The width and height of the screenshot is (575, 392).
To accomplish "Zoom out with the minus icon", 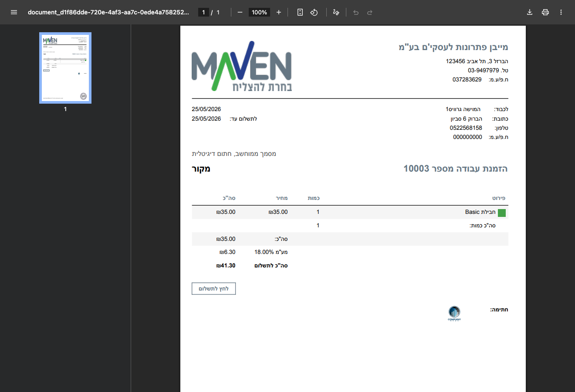I will pos(240,12).
